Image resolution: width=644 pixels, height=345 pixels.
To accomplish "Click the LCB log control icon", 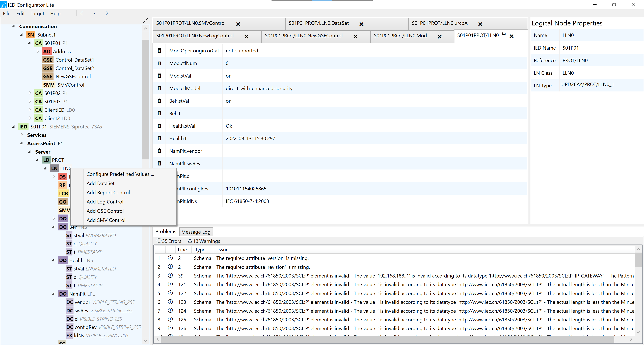I will point(64,193).
